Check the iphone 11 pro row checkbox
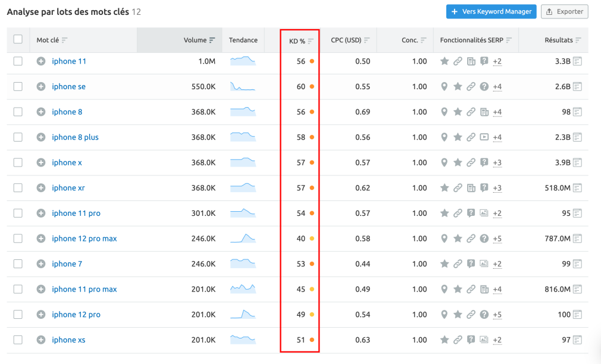 [x=18, y=213]
